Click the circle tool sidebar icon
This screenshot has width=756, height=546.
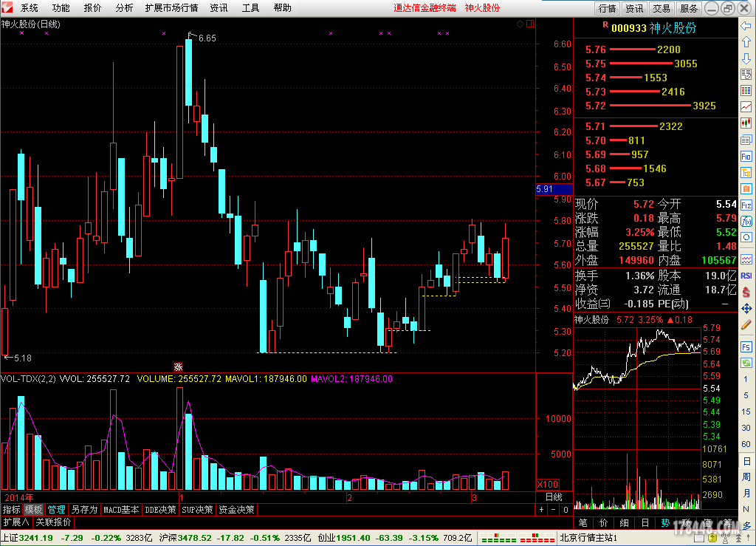(x=746, y=237)
